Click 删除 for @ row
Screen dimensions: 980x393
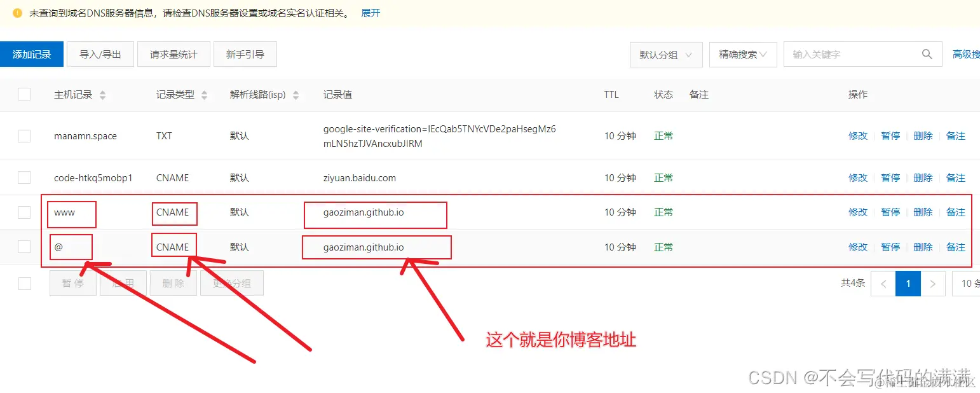[x=923, y=247]
